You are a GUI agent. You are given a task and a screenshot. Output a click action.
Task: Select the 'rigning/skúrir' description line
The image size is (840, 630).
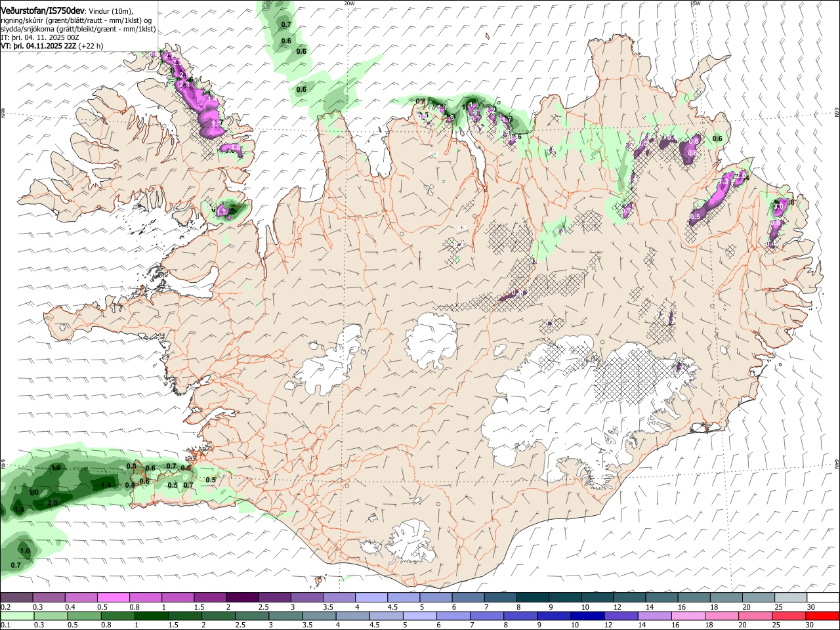(76, 20)
